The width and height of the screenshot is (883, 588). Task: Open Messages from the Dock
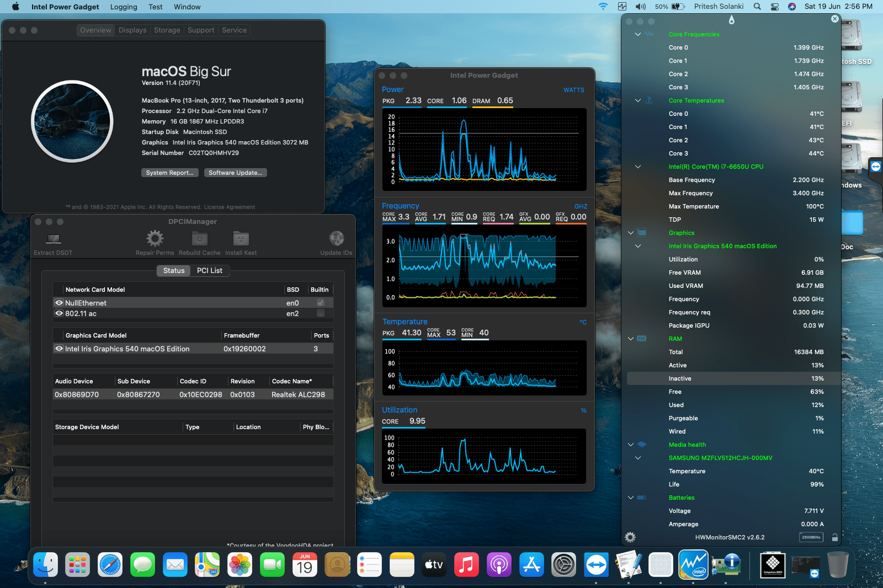click(x=142, y=565)
